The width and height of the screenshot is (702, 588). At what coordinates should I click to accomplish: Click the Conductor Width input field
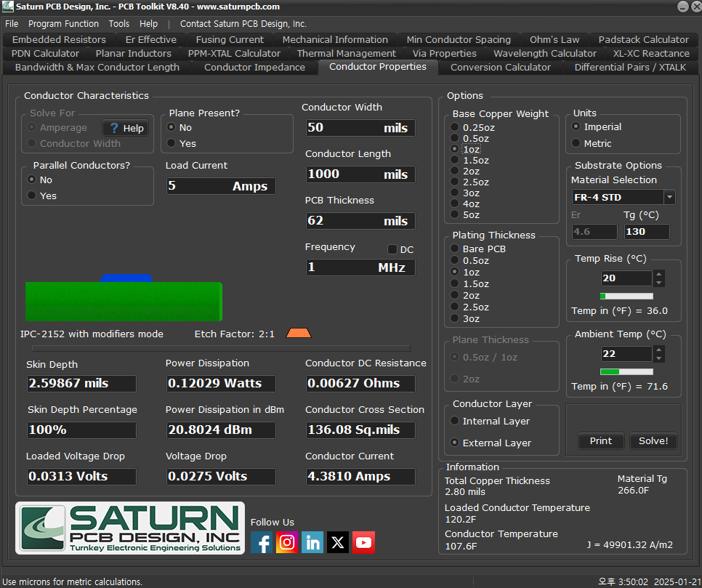coord(360,128)
